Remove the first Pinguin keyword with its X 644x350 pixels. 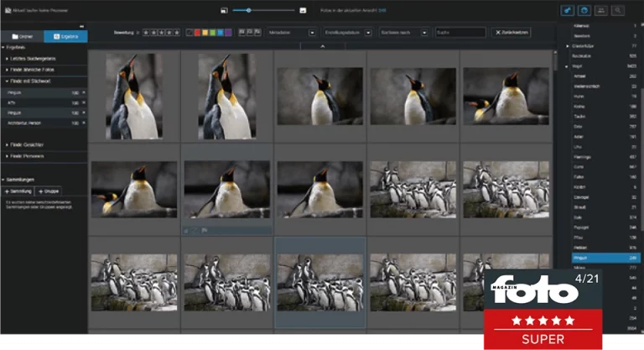click(x=83, y=91)
